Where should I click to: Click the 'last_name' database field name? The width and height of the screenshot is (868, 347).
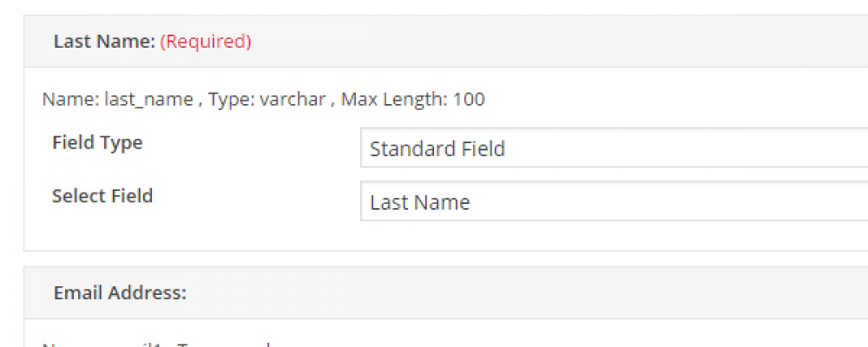[148, 99]
